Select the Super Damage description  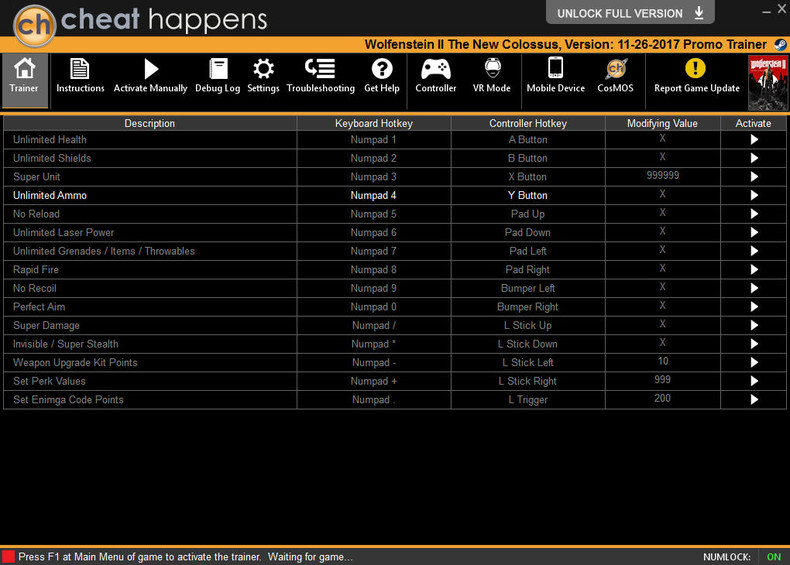(46, 326)
